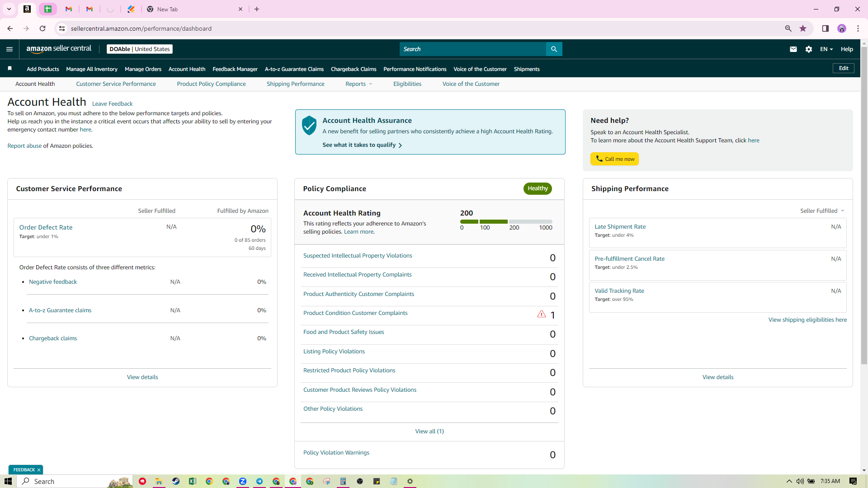Open the Report abuse link
The height and width of the screenshot is (488, 868).
pyautogui.click(x=24, y=146)
